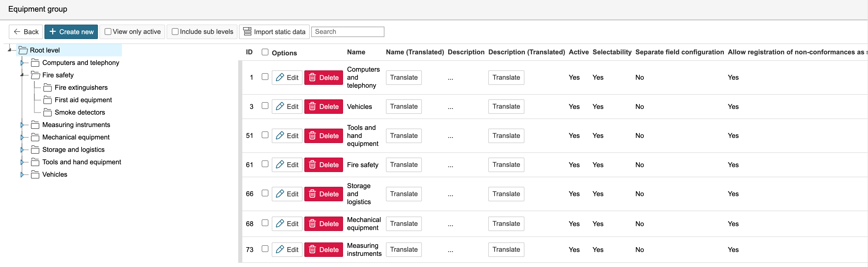Image resolution: width=868 pixels, height=267 pixels.
Task: Click the pencil icon for Vehicles row
Action: click(x=280, y=106)
